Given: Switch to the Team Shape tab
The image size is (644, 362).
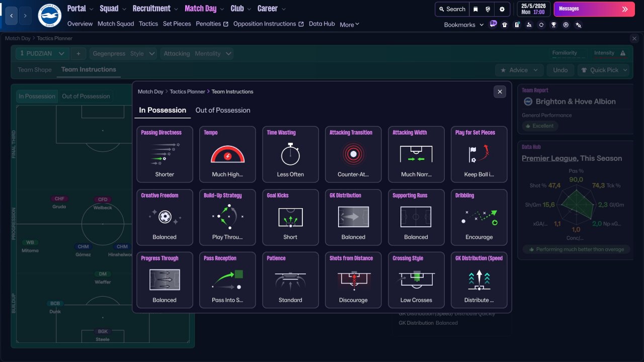Looking at the screenshot, I should coord(35,70).
